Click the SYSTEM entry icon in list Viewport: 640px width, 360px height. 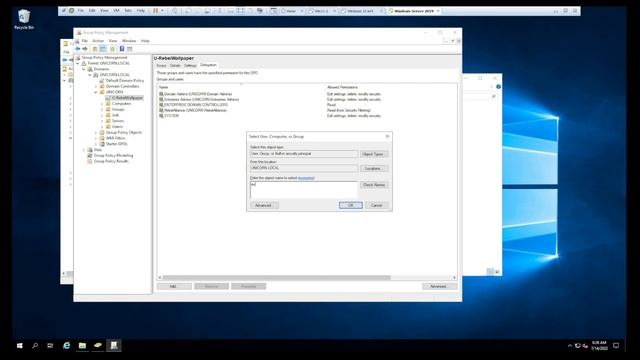pyautogui.click(x=161, y=116)
